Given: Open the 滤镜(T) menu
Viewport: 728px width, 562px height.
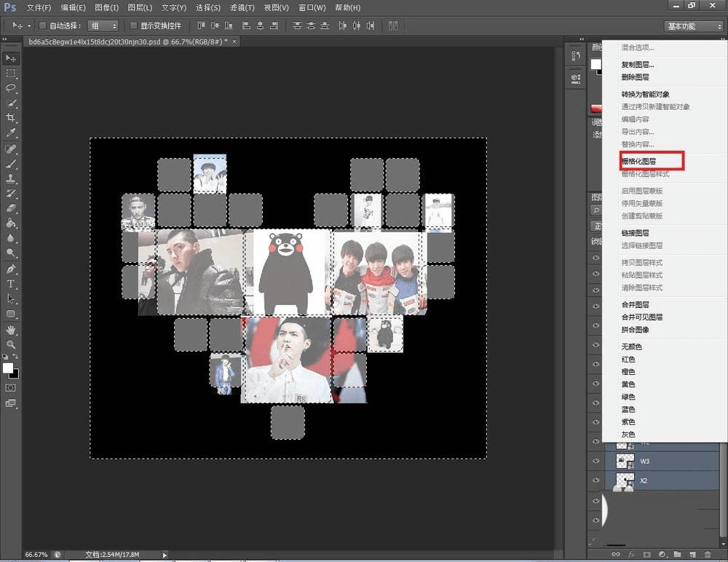Looking at the screenshot, I should pyautogui.click(x=242, y=7).
